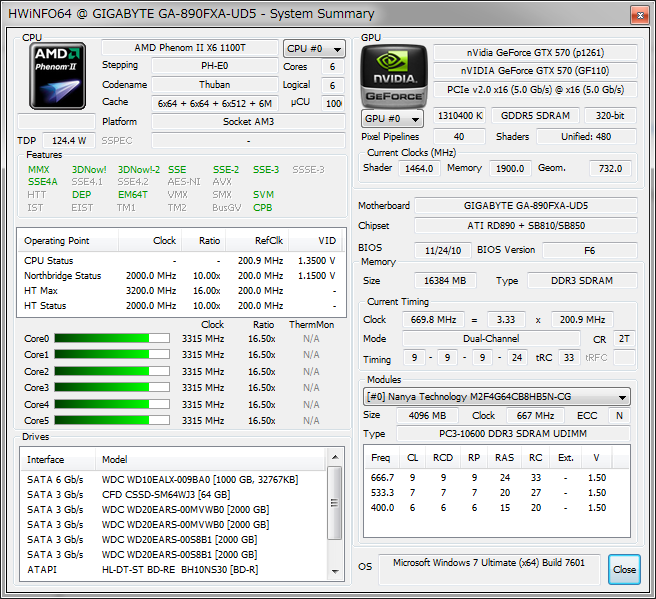Click the drives list scroll-up arrow
Image resolution: width=656 pixels, height=599 pixels.
[x=335, y=457]
